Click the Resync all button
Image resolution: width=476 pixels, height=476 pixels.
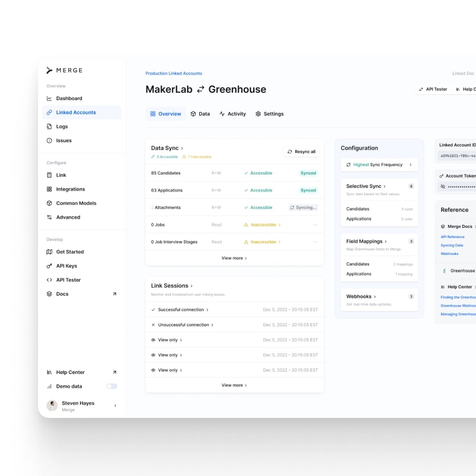coord(301,152)
